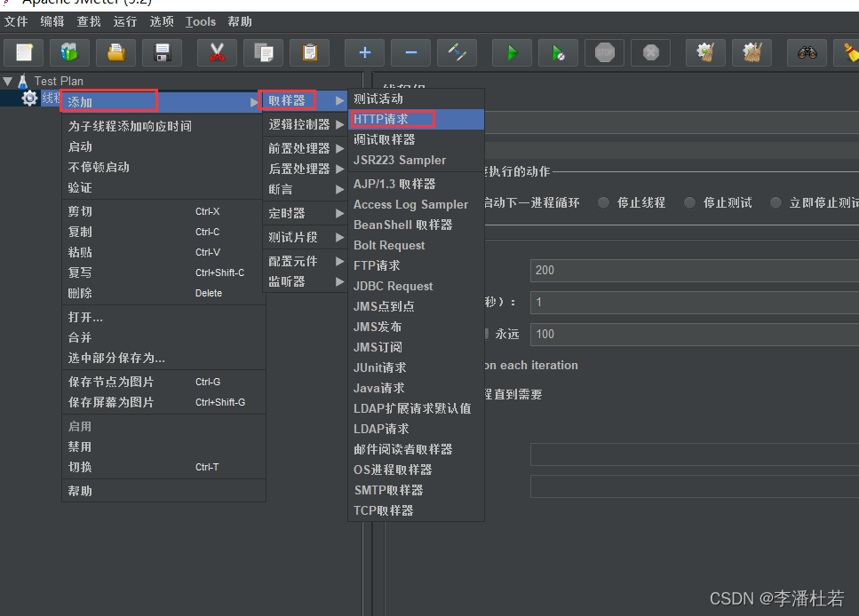859x616 pixels.
Task: Expand the 断言 submenu
Action: pos(305,189)
